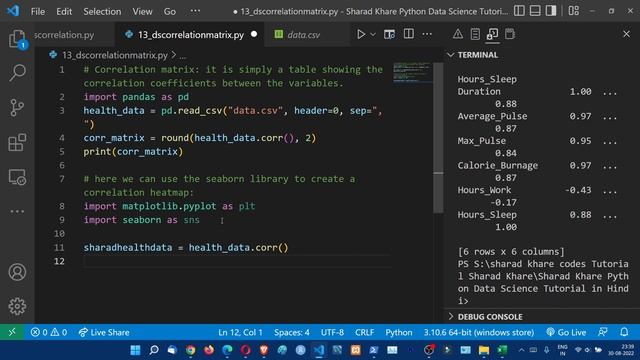Click Go Live in status bar
Viewport: 640px width, 360px height.
point(566,332)
